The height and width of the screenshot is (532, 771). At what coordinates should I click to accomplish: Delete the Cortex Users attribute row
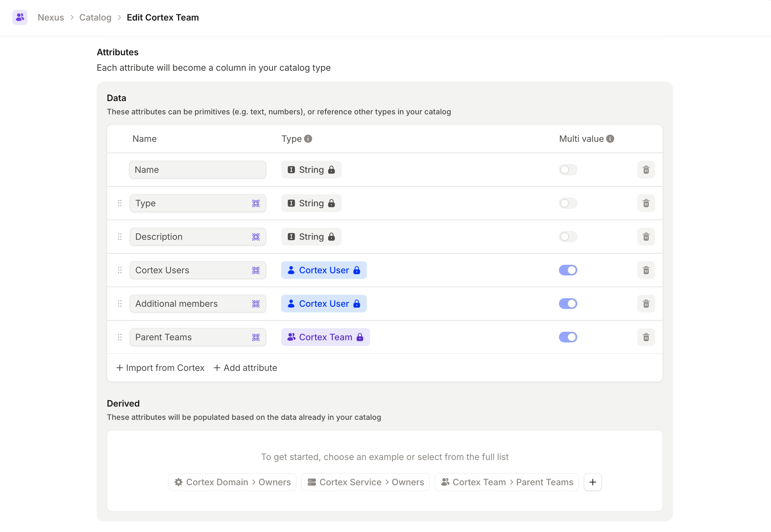click(646, 270)
